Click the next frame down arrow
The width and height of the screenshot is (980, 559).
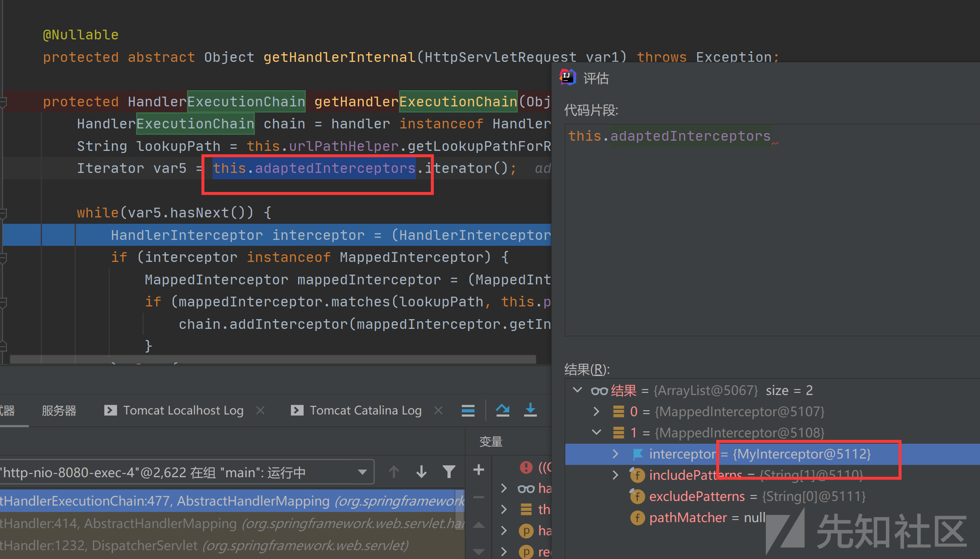point(421,471)
